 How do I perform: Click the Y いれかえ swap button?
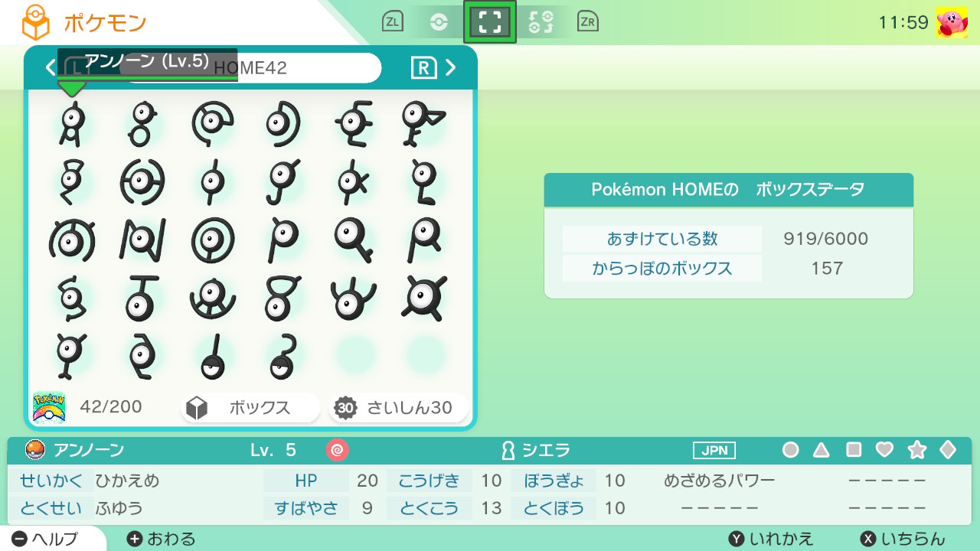[x=771, y=539]
